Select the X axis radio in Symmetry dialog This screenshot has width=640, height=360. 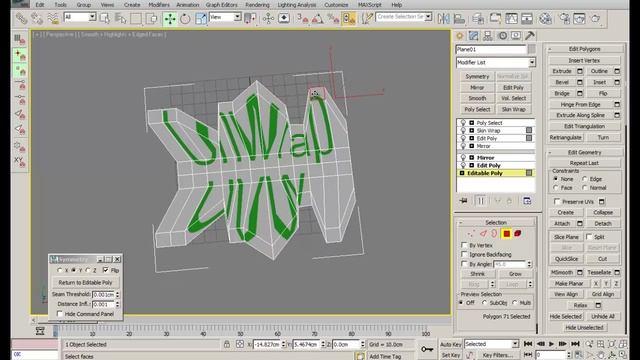[60, 270]
